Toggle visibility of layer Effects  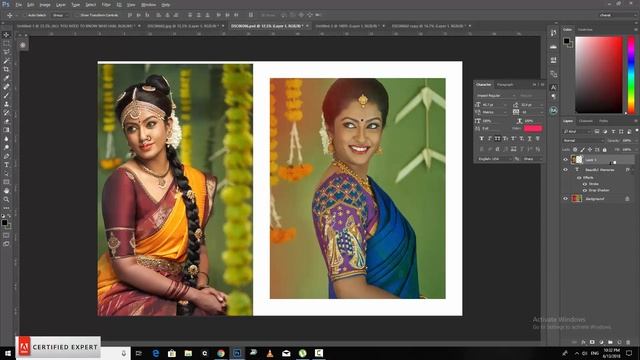point(579,178)
